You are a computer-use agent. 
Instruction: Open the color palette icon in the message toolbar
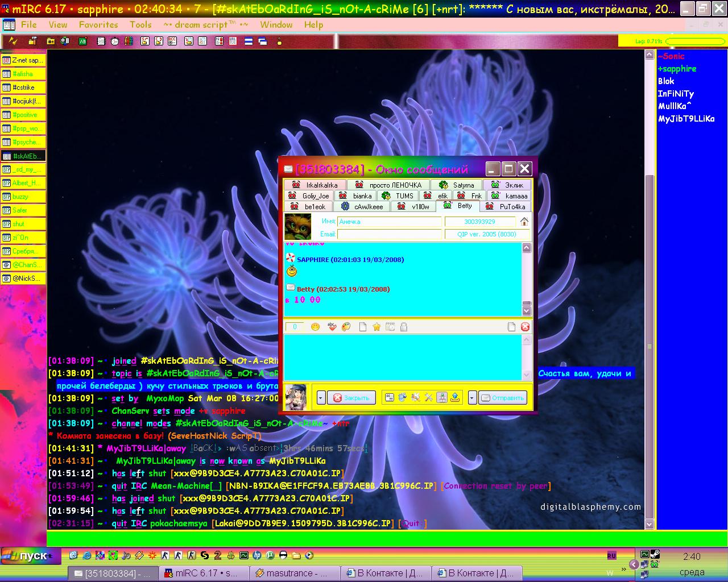[346, 327]
